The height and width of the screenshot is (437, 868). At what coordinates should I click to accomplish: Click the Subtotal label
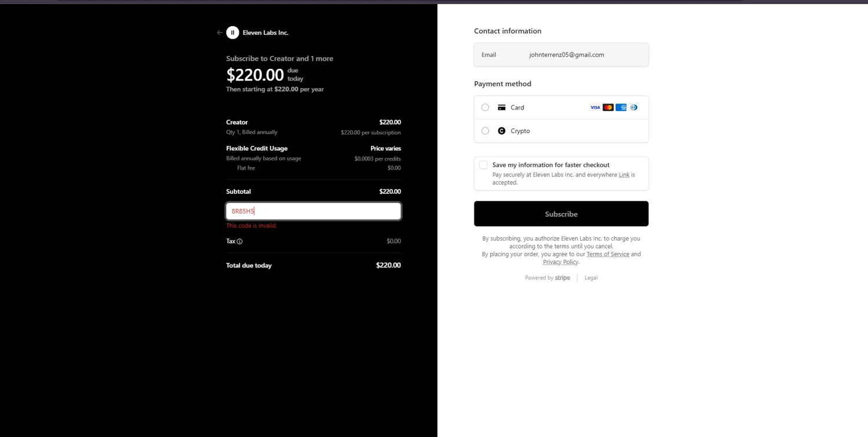[x=238, y=192]
